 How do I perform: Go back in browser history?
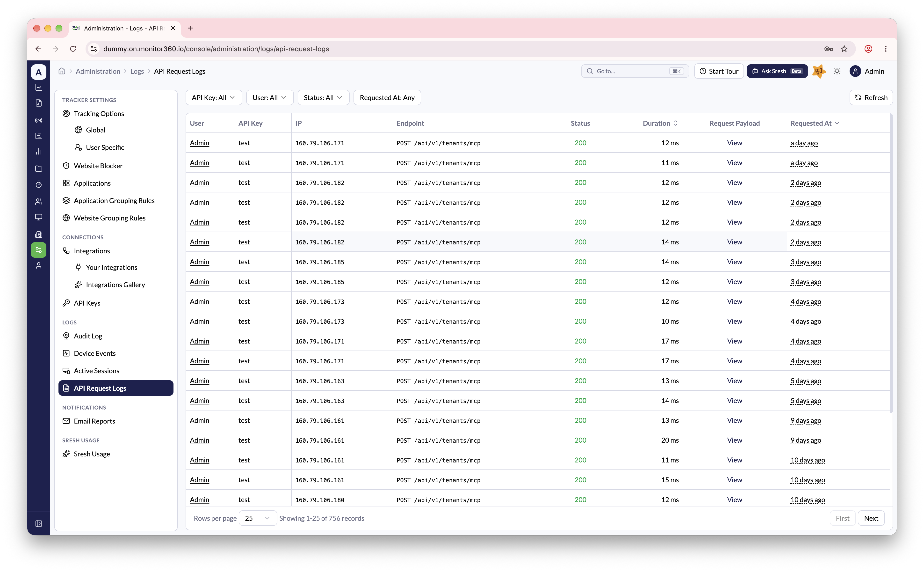tap(38, 49)
